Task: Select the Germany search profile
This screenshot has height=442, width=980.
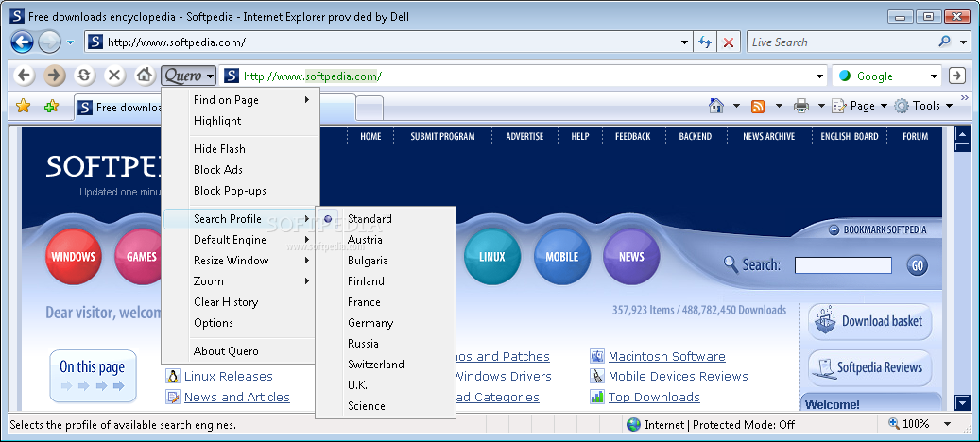Action: coord(386,323)
